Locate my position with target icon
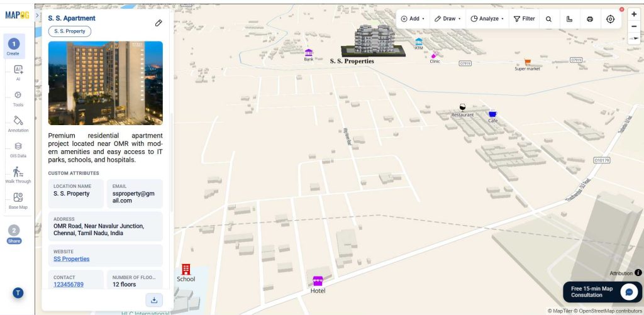 [x=610, y=19]
